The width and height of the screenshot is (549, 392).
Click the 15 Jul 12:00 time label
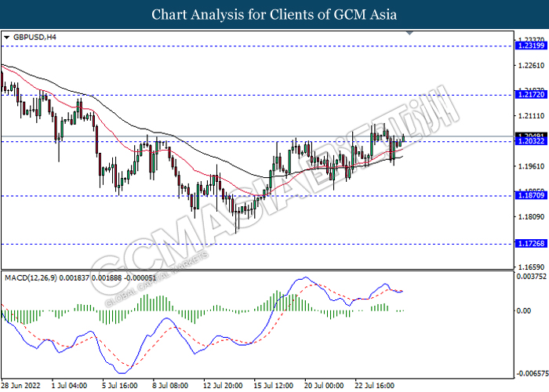(x=274, y=386)
